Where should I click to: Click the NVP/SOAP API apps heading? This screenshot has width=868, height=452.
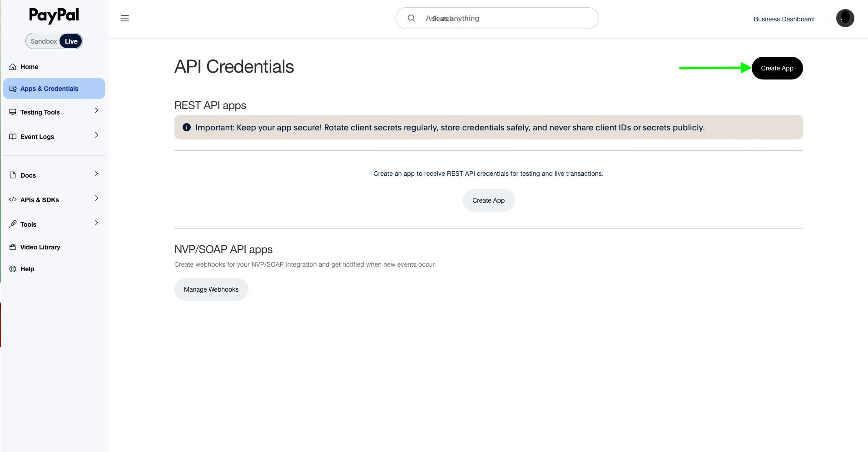click(x=223, y=249)
